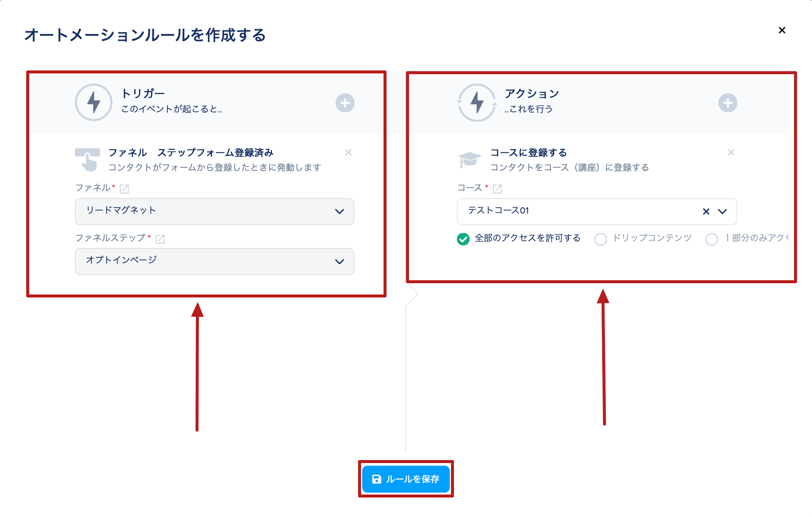This screenshot has height=517, width=812.
Task: Click the ルールを保存 button
Action: click(x=406, y=479)
